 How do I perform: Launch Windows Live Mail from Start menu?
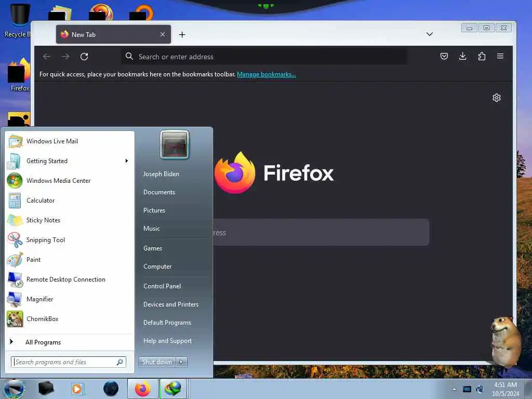click(x=70, y=141)
